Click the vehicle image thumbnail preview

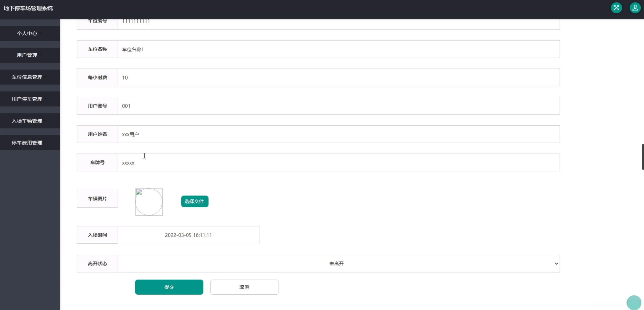click(x=149, y=202)
